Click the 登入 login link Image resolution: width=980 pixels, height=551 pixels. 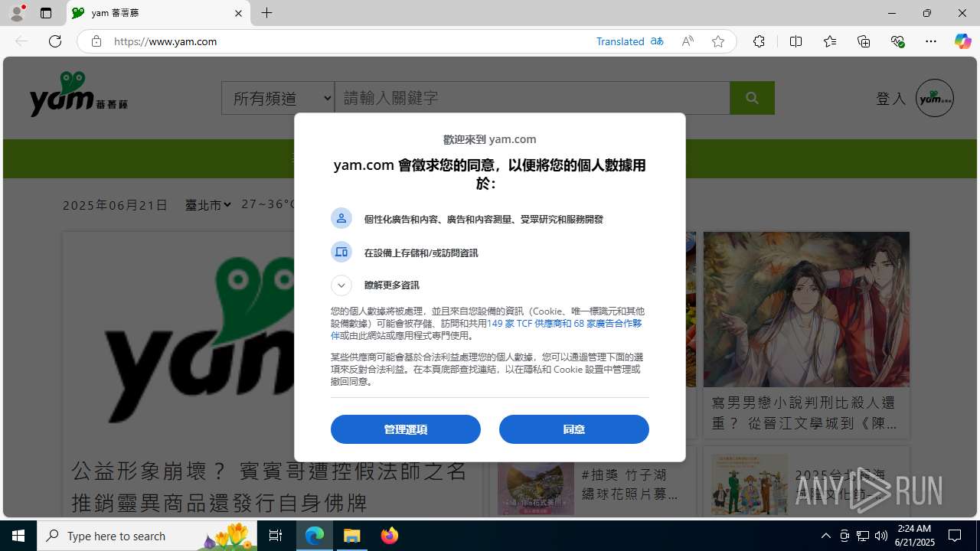(890, 98)
